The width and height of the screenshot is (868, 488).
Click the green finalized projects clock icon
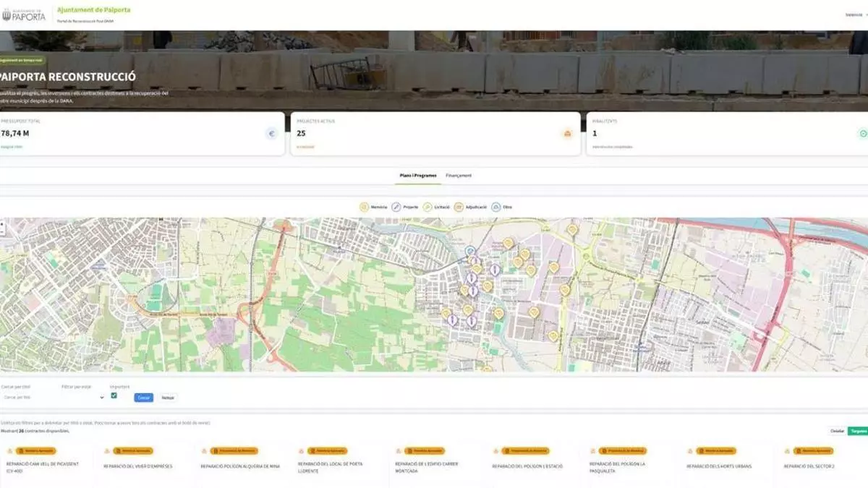point(862,134)
